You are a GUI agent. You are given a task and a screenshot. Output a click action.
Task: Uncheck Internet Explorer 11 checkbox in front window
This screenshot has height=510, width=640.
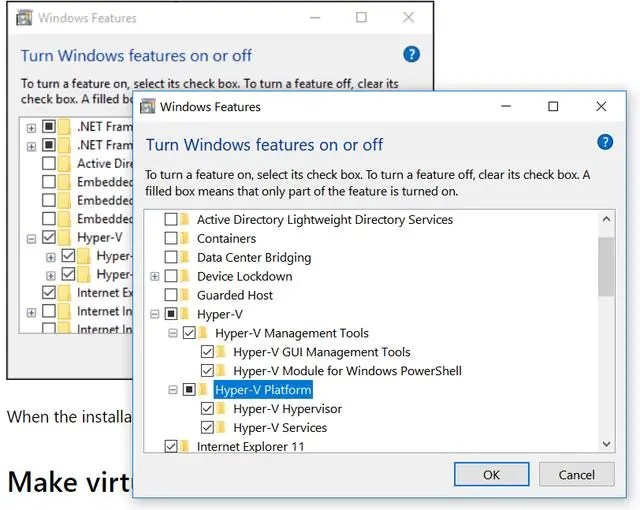[171, 446]
